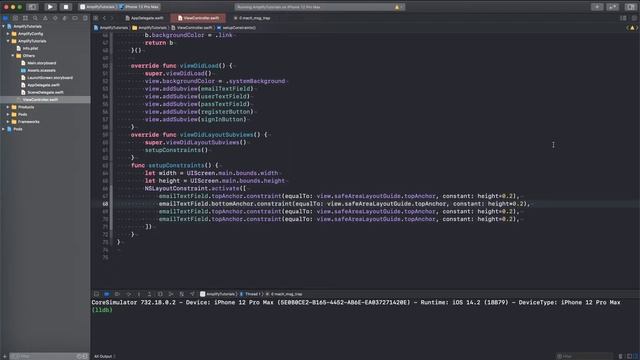The width and height of the screenshot is (640, 360).
Task: Click Step Over in debug bar
Action: click(128, 294)
